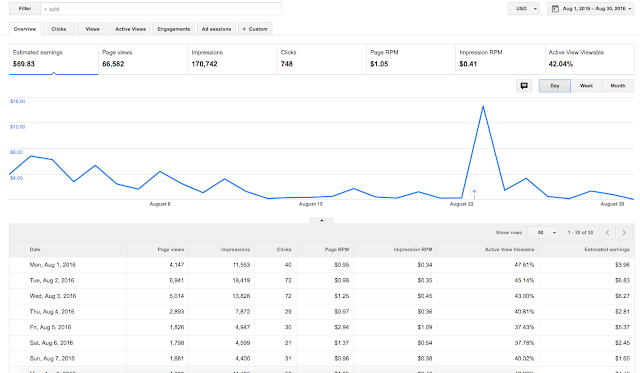The width and height of the screenshot is (640, 373).
Task: Select the Page views metric card
Action: point(143,59)
